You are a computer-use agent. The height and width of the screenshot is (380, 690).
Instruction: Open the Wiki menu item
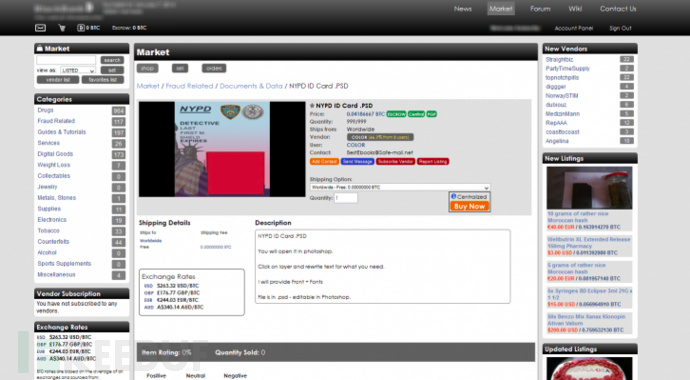click(x=575, y=9)
